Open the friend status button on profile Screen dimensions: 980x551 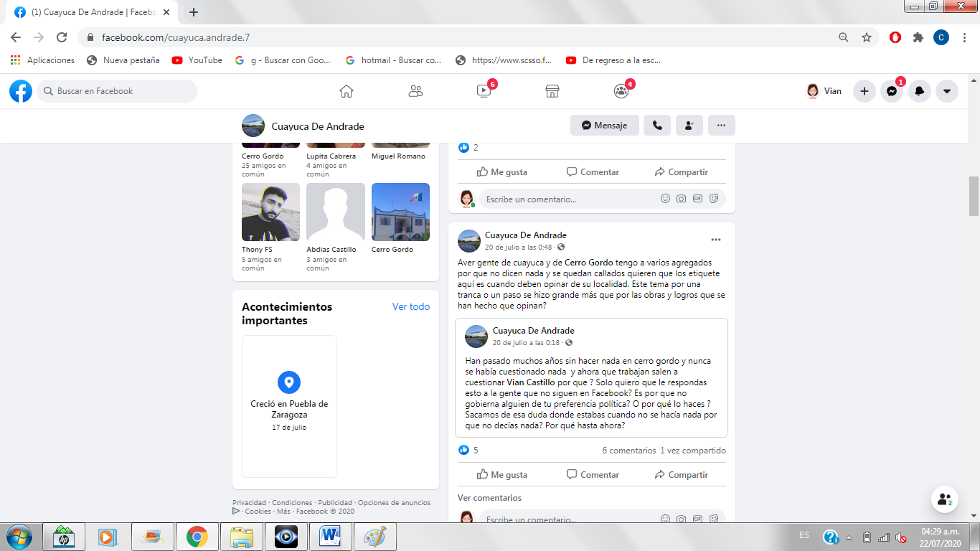click(x=689, y=126)
